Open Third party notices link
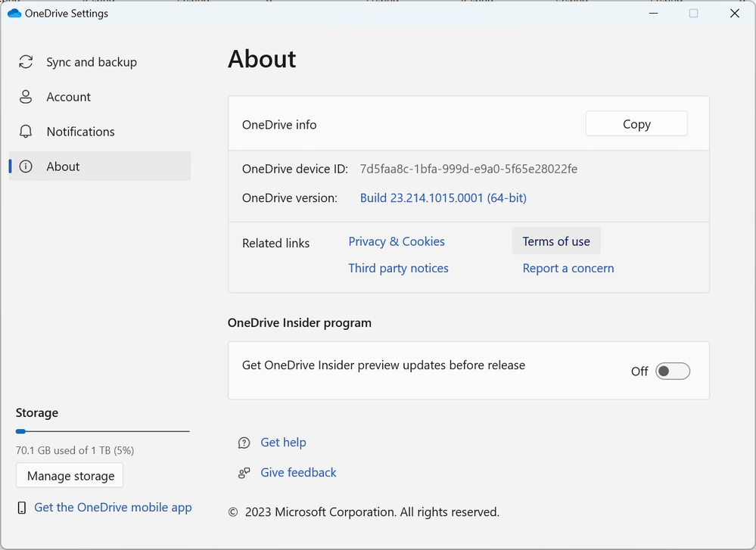Screen dimensions: 756x550 [x=398, y=269]
